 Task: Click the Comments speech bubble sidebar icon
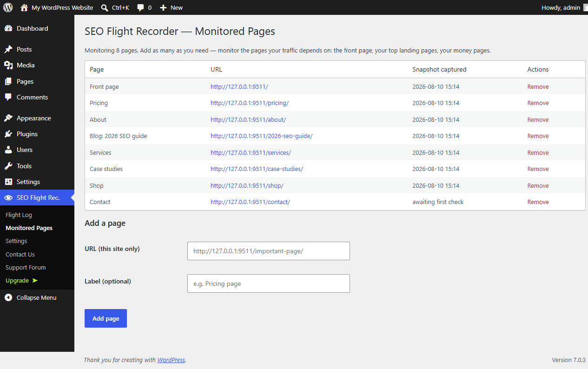tap(8, 97)
